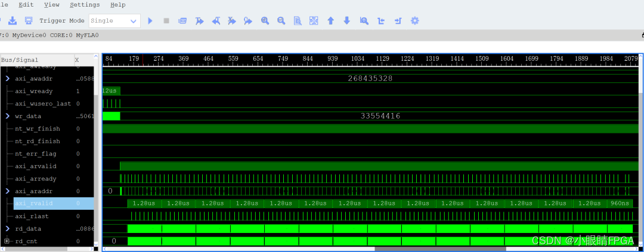Click the 268435328 value in axi_awaddr waveform
The height and width of the screenshot is (252, 644).
coord(370,79)
